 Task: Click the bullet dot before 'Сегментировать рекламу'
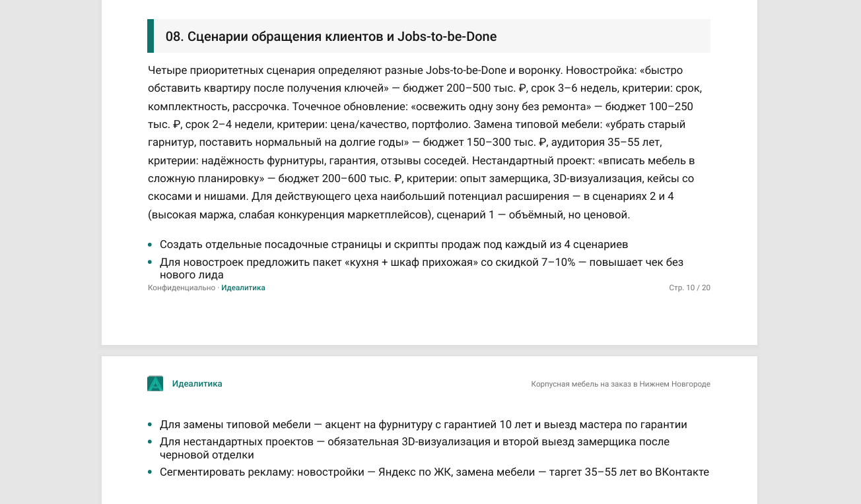click(x=151, y=472)
